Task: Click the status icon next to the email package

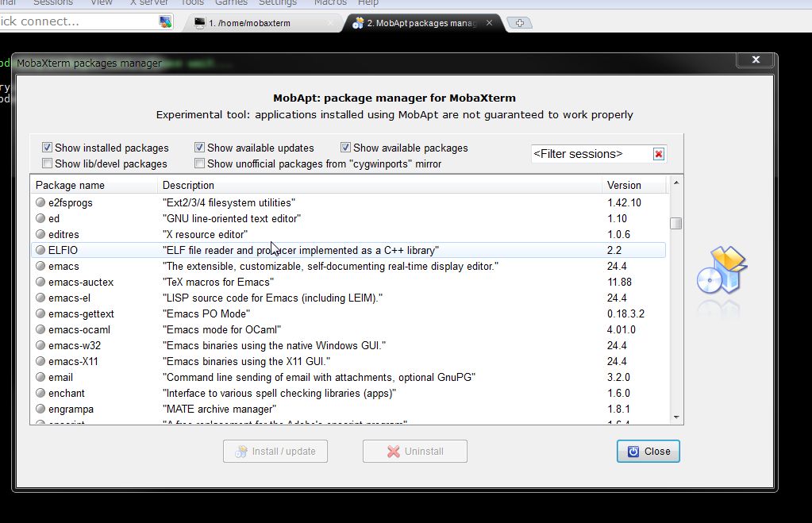Action: click(x=40, y=377)
